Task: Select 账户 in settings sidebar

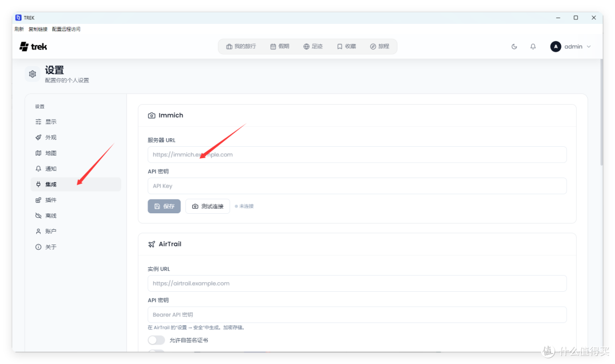Action: pos(76,231)
